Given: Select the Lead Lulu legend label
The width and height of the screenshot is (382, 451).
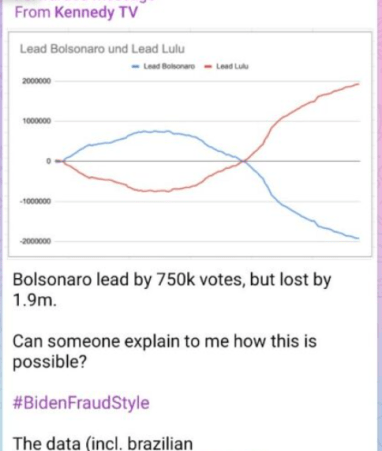Looking at the screenshot, I should tap(232, 66).
